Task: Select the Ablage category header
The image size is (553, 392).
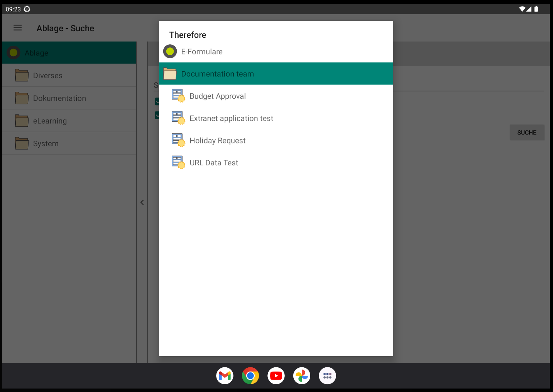Action: (69, 53)
